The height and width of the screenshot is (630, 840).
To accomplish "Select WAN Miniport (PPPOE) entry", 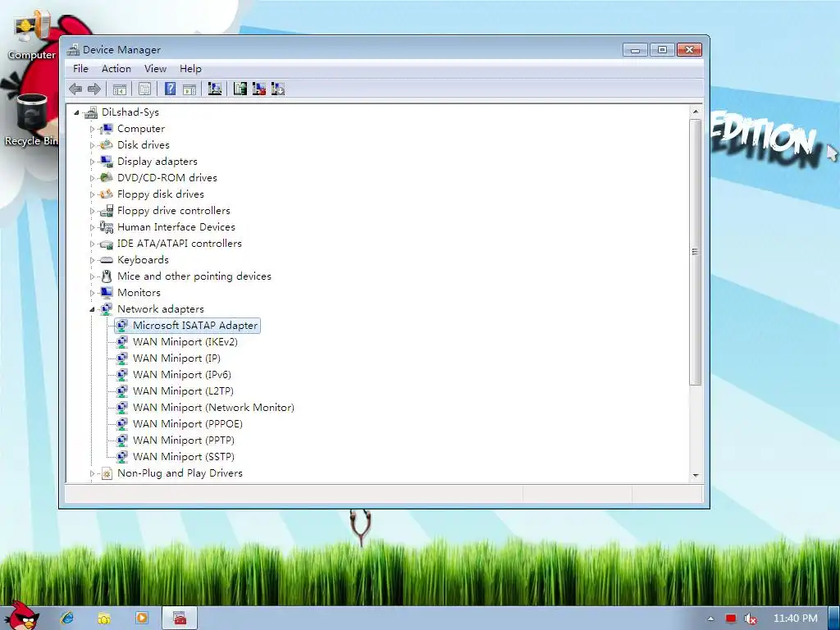I will pyautogui.click(x=188, y=424).
